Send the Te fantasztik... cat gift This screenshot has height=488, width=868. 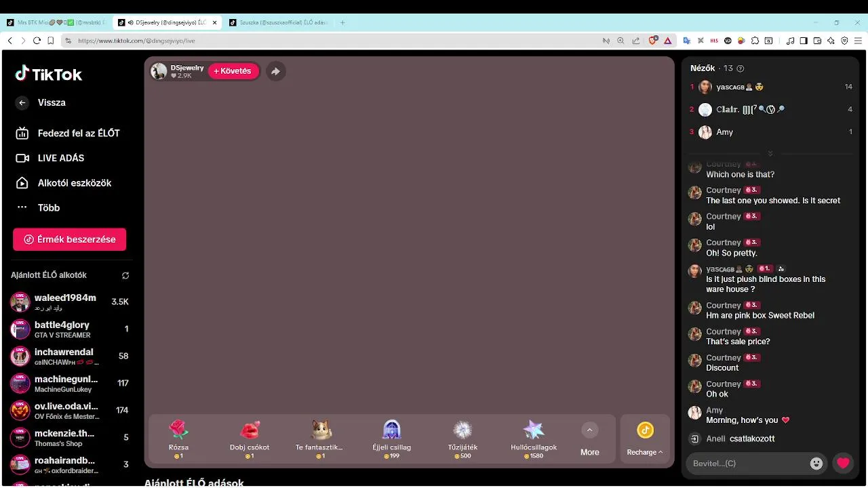(x=320, y=439)
